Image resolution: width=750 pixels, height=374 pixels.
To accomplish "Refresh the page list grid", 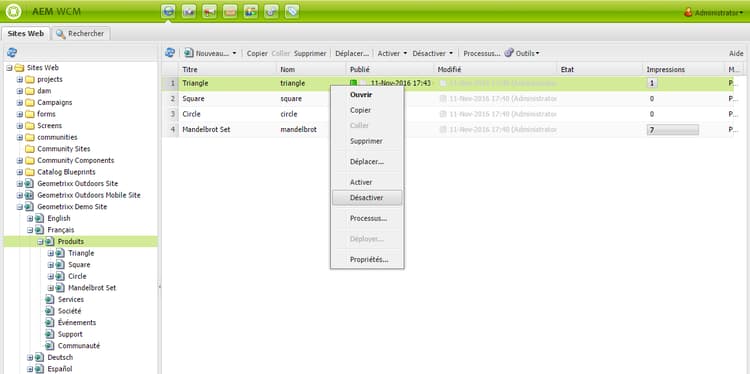I will tap(170, 53).
